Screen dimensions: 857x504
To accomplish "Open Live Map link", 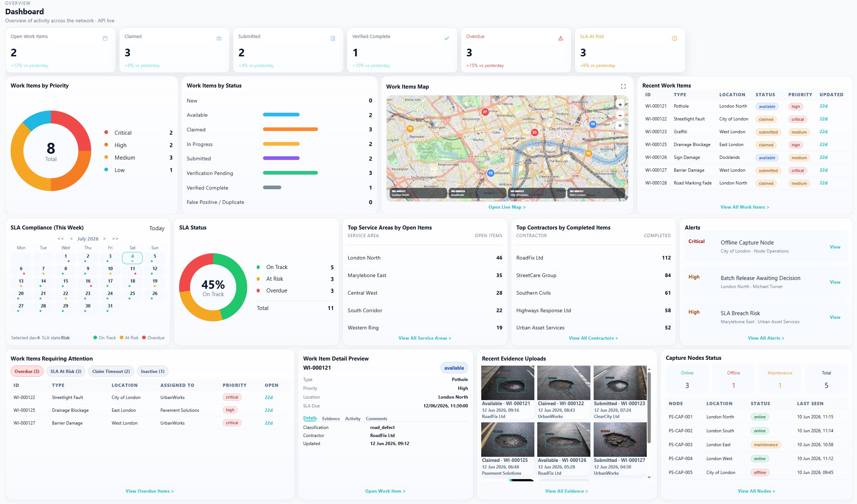I will pyautogui.click(x=507, y=207).
